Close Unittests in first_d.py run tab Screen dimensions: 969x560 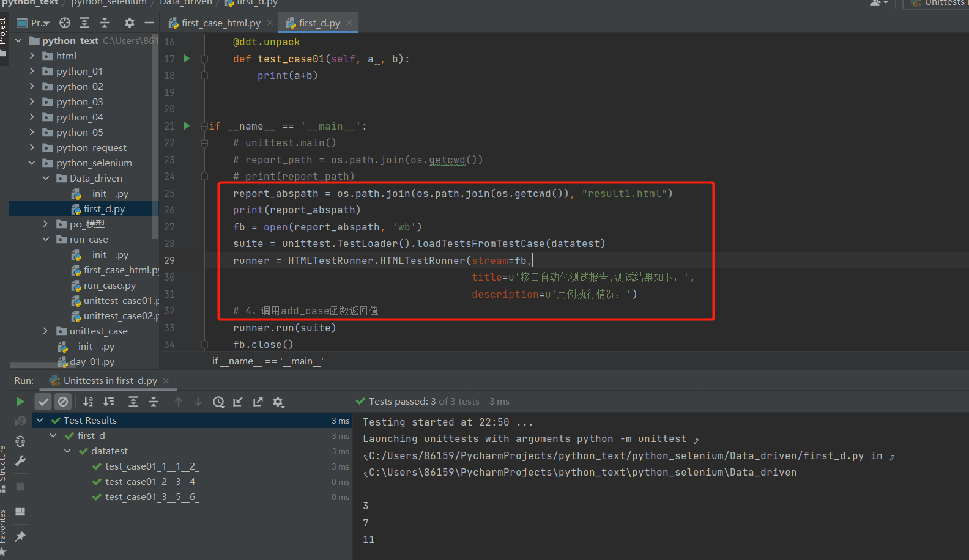pos(166,380)
